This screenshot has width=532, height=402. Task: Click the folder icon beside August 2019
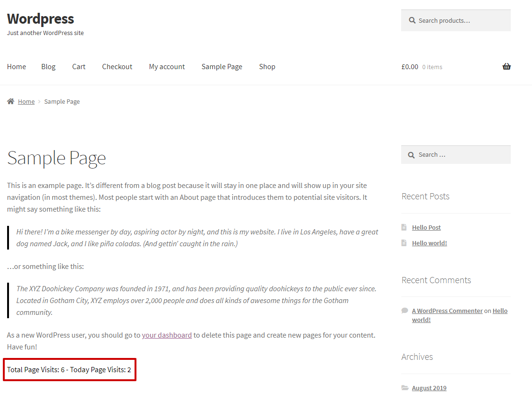pyautogui.click(x=405, y=388)
